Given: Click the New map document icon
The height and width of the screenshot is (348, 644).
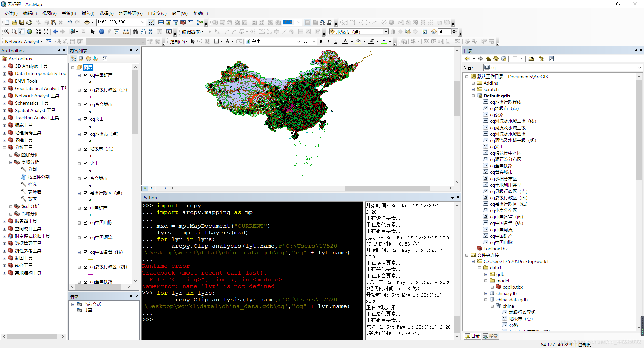Looking at the screenshot, I should click(x=7, y=22).
